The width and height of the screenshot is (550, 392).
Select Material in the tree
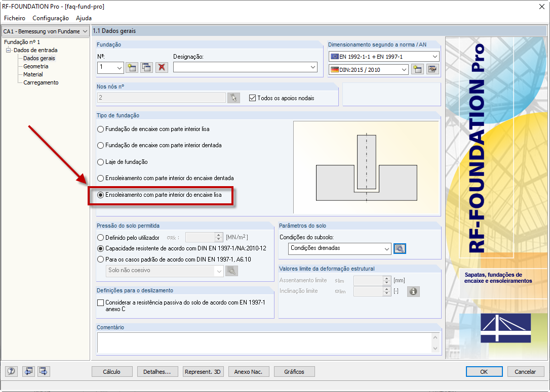(x=33, y=74)
